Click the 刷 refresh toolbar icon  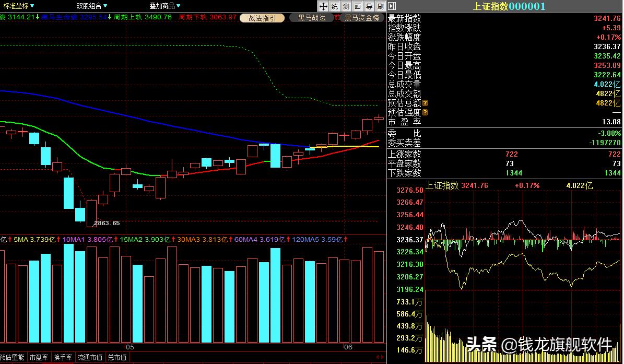380,6
